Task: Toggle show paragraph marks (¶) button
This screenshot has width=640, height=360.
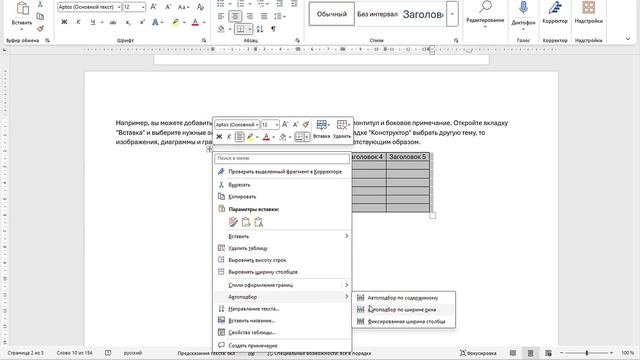Action: coord(273,29)
